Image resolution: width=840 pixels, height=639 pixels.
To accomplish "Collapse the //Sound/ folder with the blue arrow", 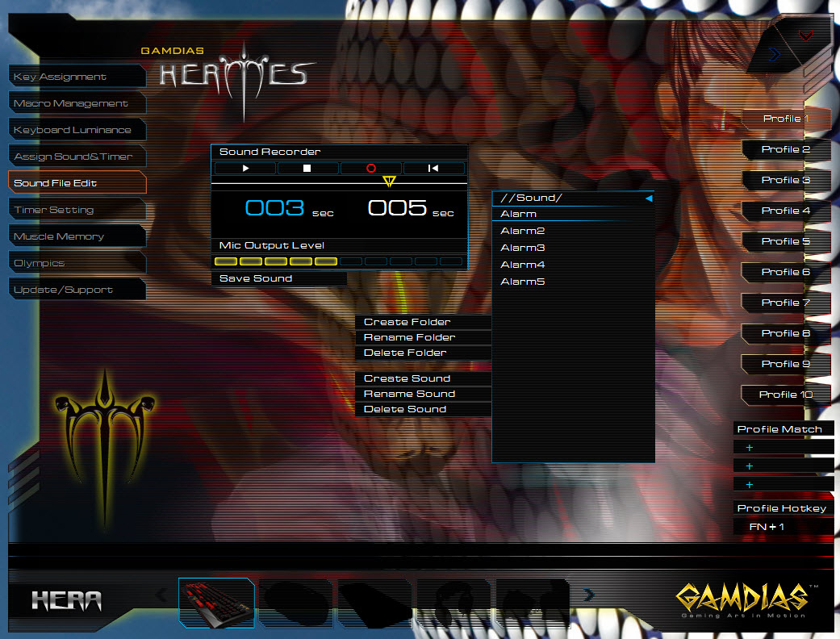I will 649,198.
